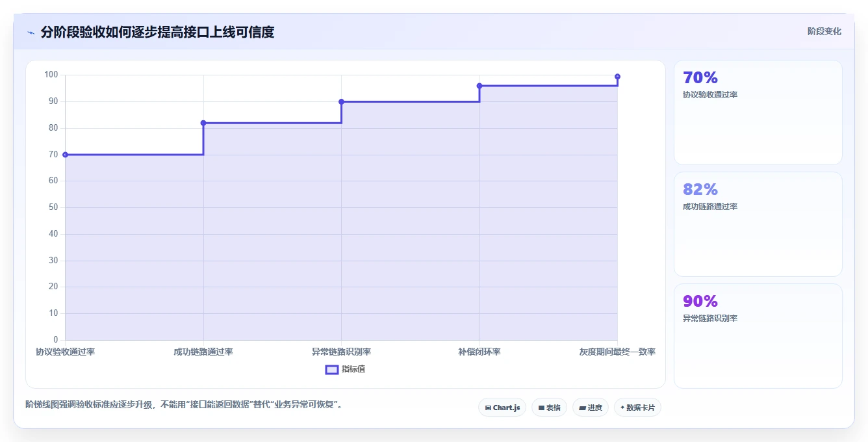Click the 补偿闭环率 x-axis label

pyautogui.click(x=479, y=352)
